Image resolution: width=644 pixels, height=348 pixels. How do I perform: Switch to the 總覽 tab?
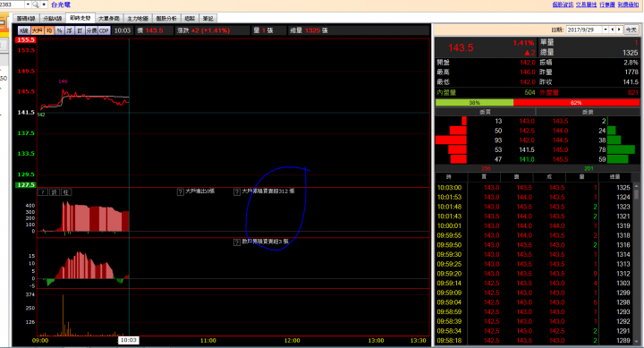[190, 19]
